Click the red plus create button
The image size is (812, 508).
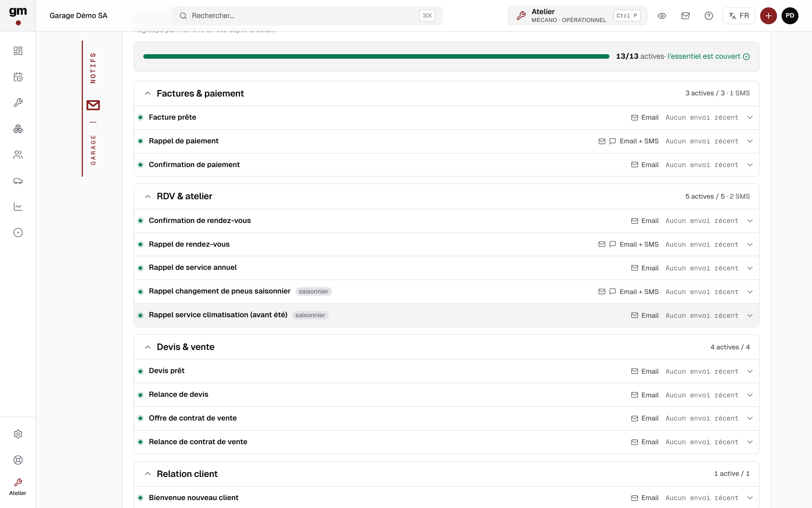(x=768, y=16)
